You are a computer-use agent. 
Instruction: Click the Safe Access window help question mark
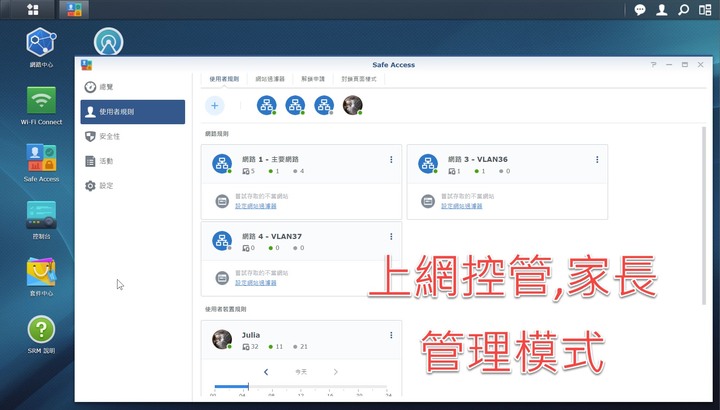(653, 65)
